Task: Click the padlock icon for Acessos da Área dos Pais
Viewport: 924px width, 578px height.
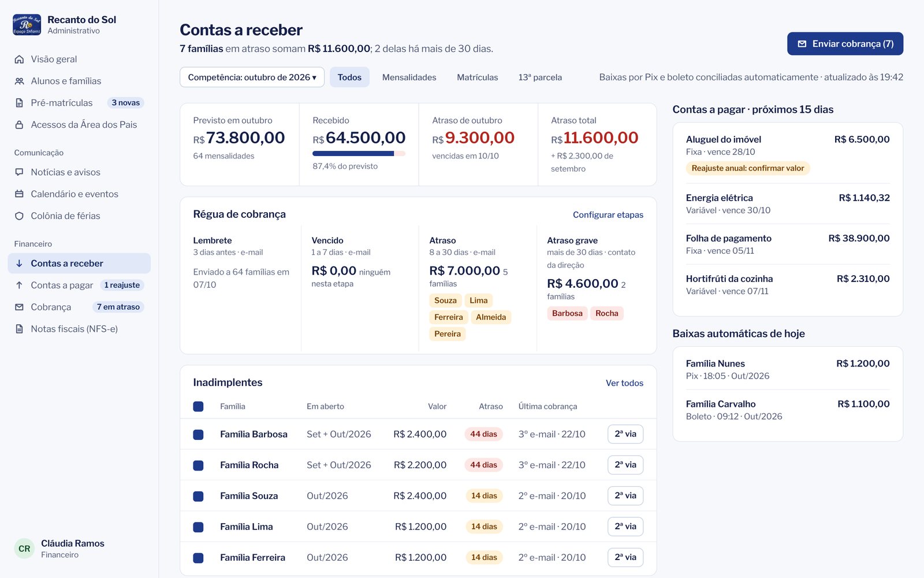Action: (19, 125)
